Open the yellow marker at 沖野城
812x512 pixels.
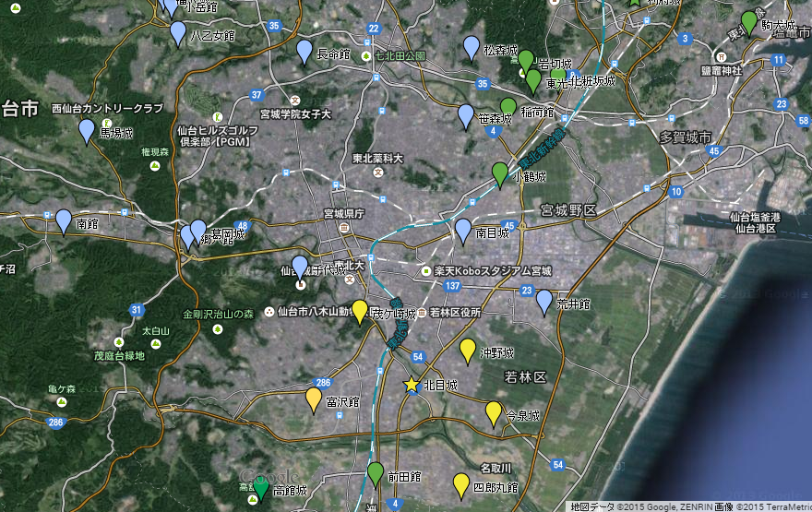coord(468,351)
